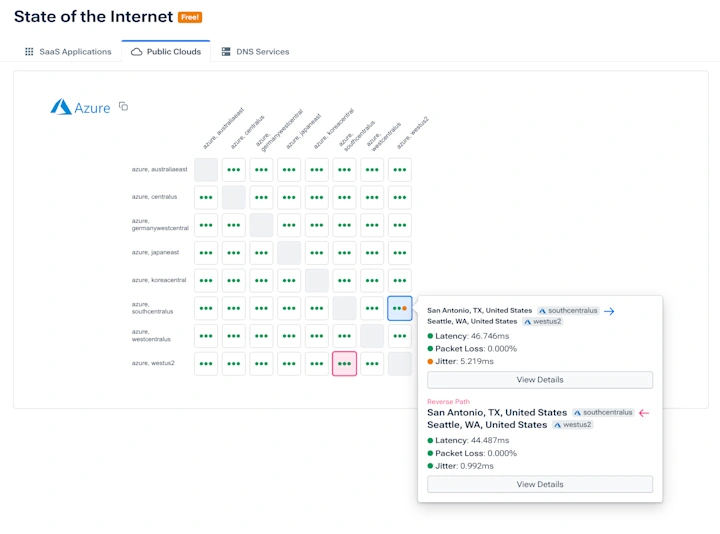Select cell westus2 row, australiaeast column

[206, 364]
